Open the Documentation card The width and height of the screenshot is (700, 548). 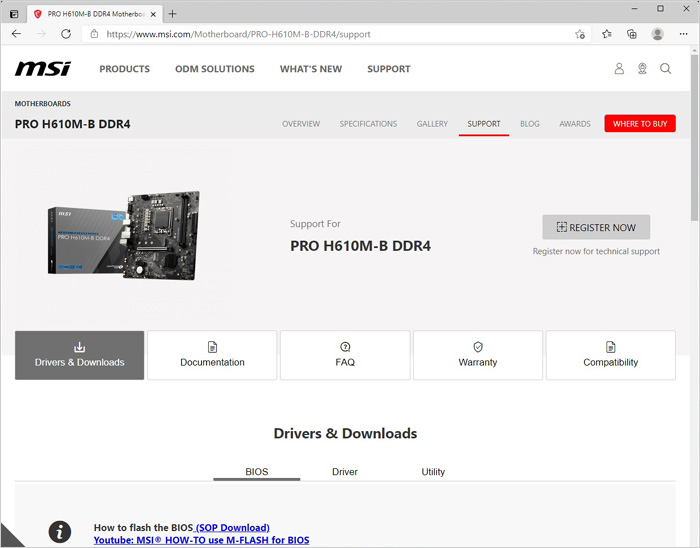pyautogui.click(x=212, y=355)
